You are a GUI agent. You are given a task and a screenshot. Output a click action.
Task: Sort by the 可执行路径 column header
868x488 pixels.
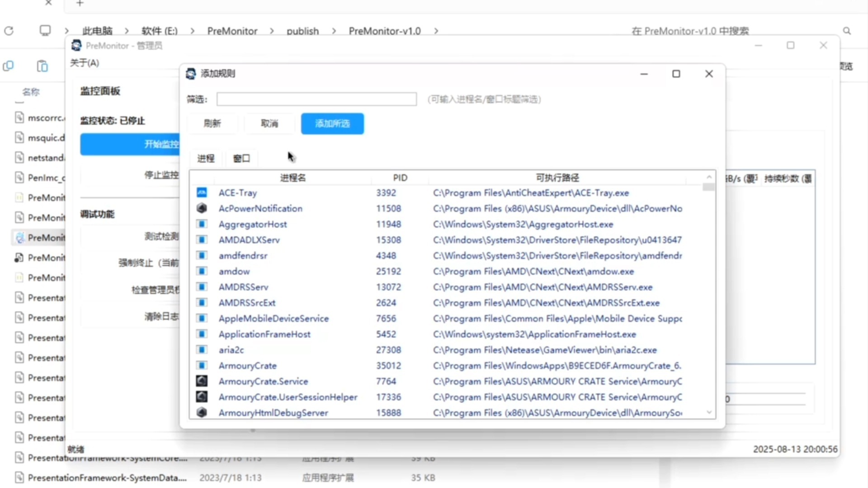click(557, 178)
